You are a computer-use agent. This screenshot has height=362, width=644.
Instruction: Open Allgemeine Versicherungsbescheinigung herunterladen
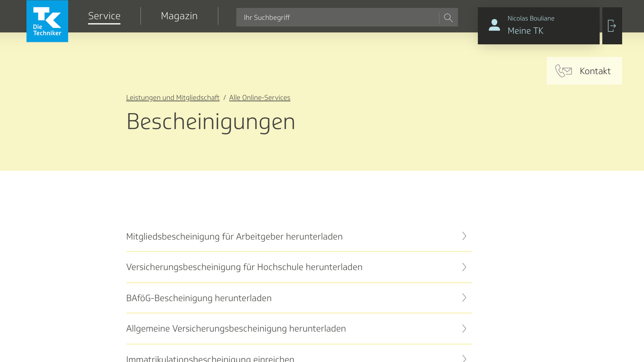(299, 329)
